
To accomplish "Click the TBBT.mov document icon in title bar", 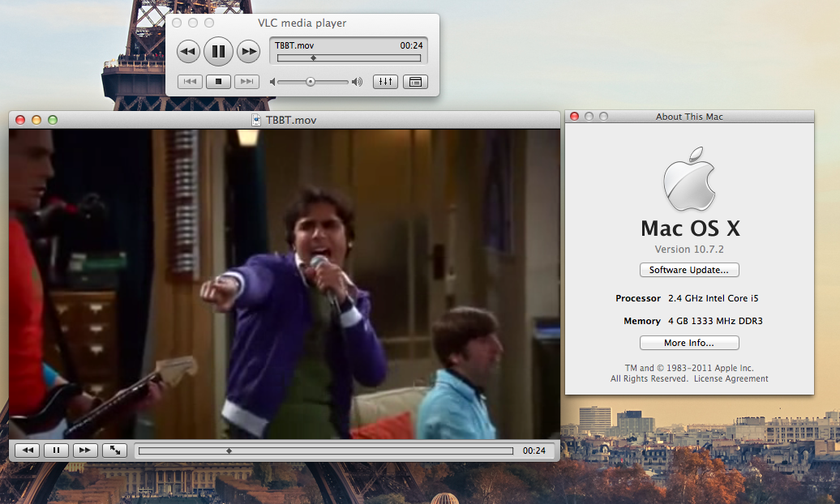I will (x=256, y=120).
